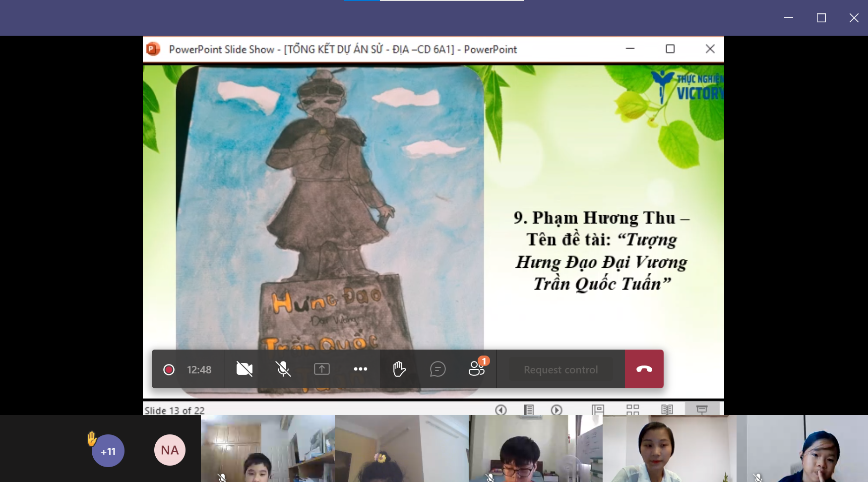
Task: Open the slide list menu icon
Action: pyautogui.click(x=529, y=410)
